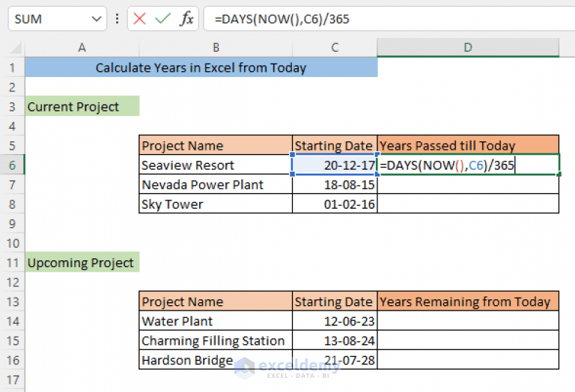The image size is (575, 392).
Task: Click the date cell 18-08-15
Action: click(x=335, y=185)
